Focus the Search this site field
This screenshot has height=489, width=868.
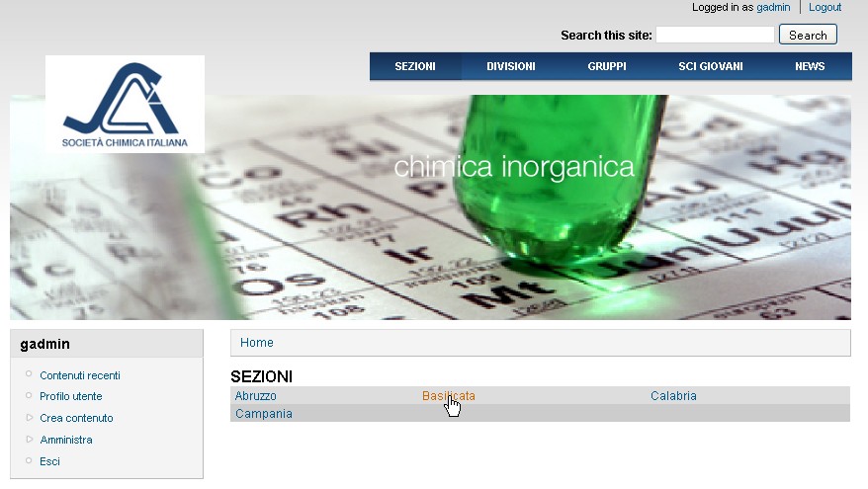pyautogui.click(x=715, y=35)
